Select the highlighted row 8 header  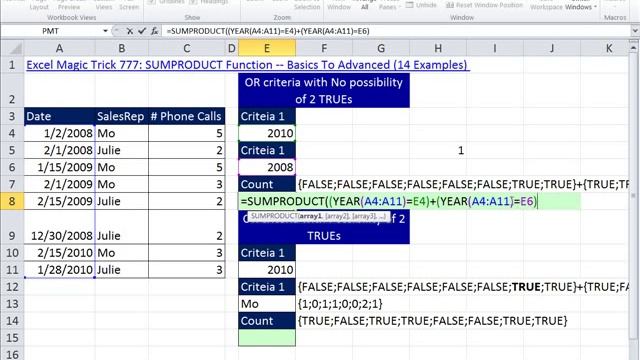[x=12, y=201]
